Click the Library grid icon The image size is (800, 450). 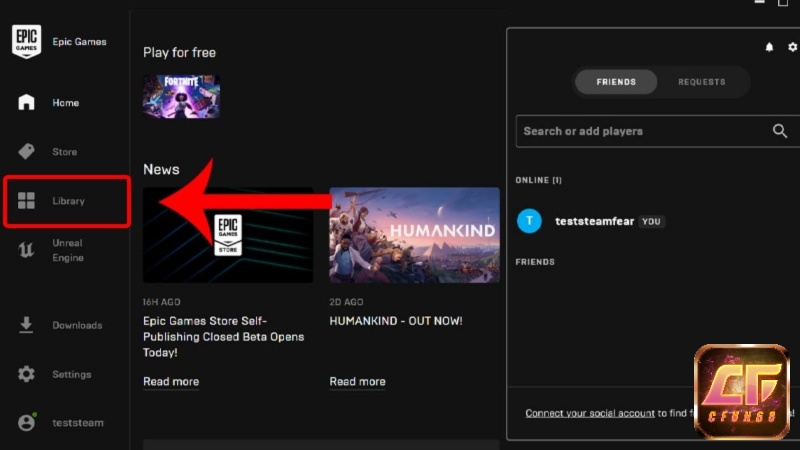26,201
